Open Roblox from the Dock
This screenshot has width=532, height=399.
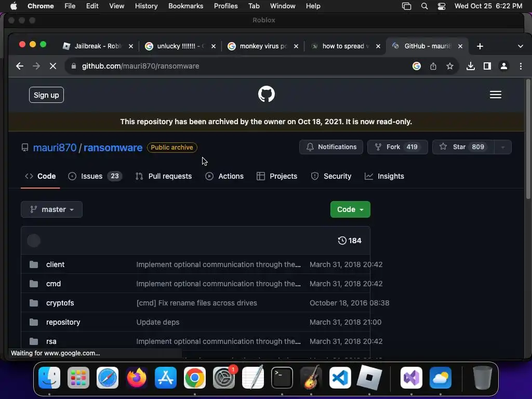click(369, 377)
